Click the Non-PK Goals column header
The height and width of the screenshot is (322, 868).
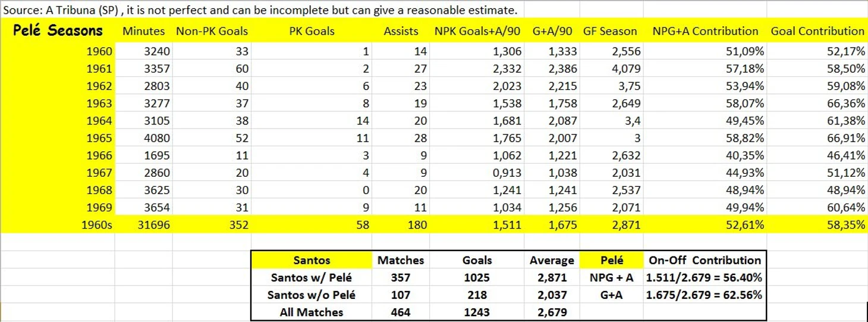point(212,32)
